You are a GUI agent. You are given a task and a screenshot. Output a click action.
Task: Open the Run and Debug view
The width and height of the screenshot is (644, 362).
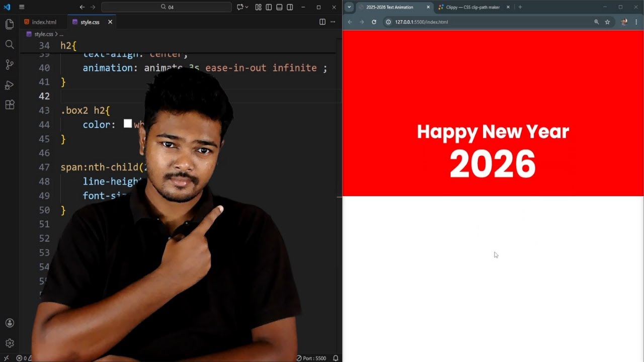click(x=10, y=84)
